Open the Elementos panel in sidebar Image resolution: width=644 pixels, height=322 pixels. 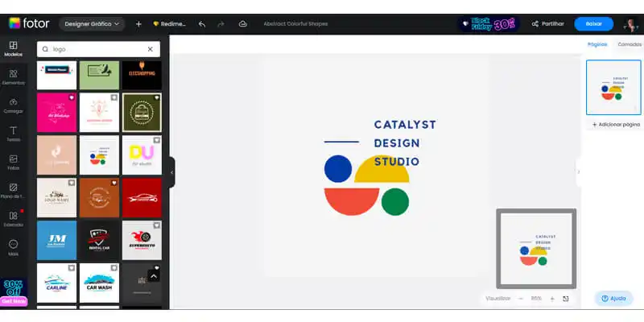point(13,77)
